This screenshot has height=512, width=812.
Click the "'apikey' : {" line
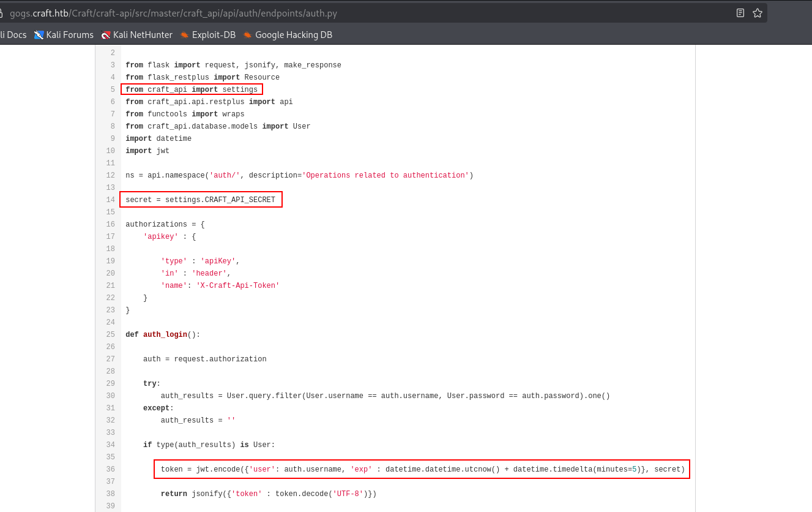click(x=169, y=236)
